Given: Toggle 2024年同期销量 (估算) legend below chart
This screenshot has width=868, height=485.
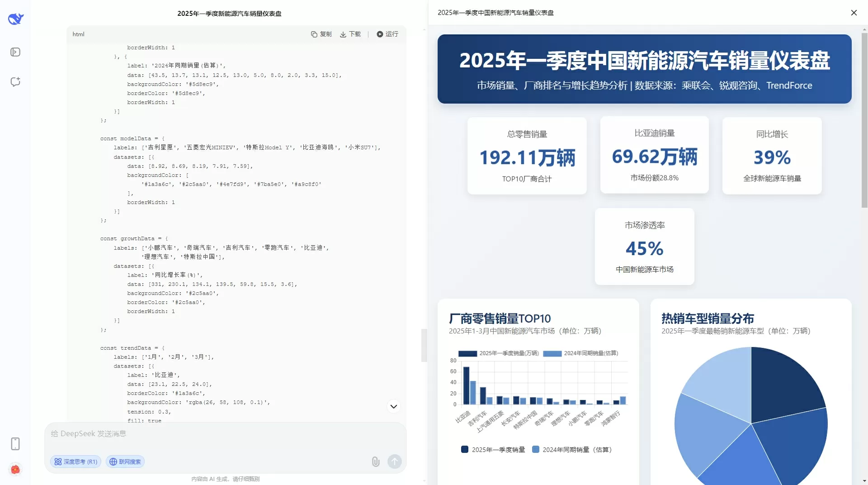Looking at the screenshot, I should [x=572, y=449].
